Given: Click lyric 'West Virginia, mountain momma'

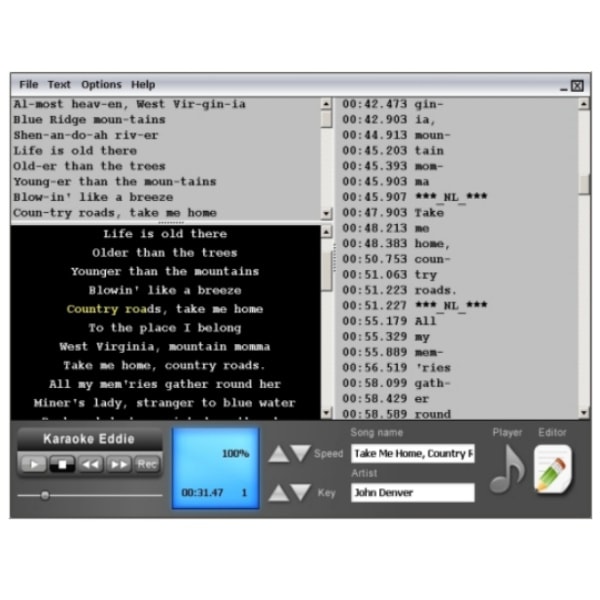Looking at the screenshot, I should 165,347.
